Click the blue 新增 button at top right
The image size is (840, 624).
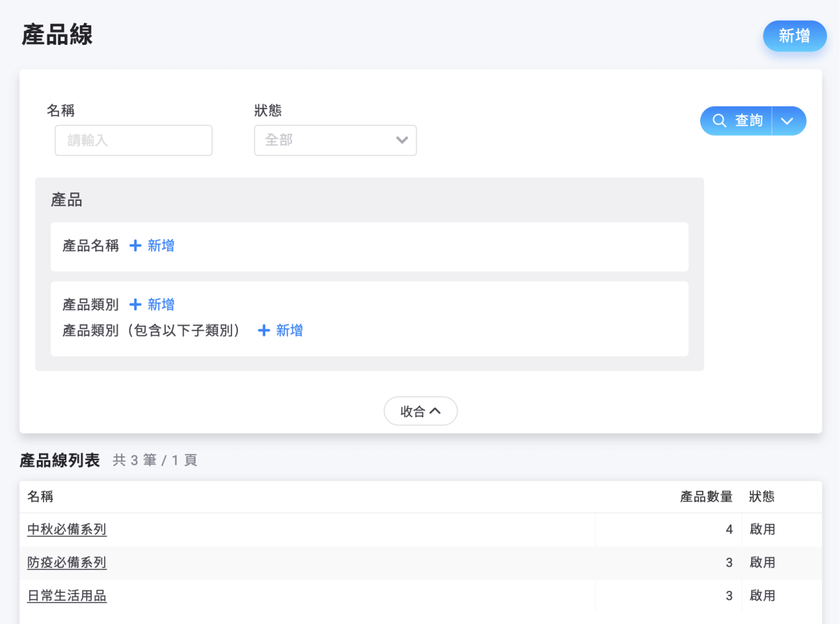point(794,36)
